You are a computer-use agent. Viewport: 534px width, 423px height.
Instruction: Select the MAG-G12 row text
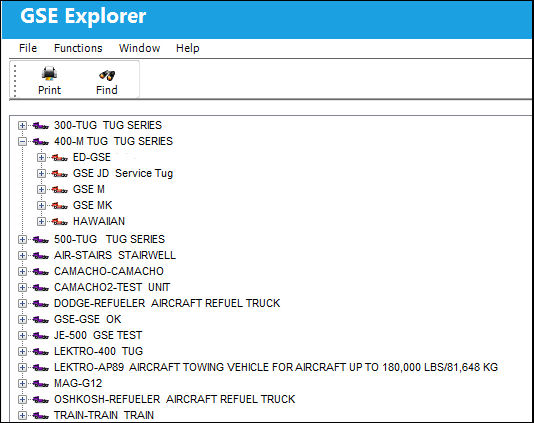click(x=78, y=383)
